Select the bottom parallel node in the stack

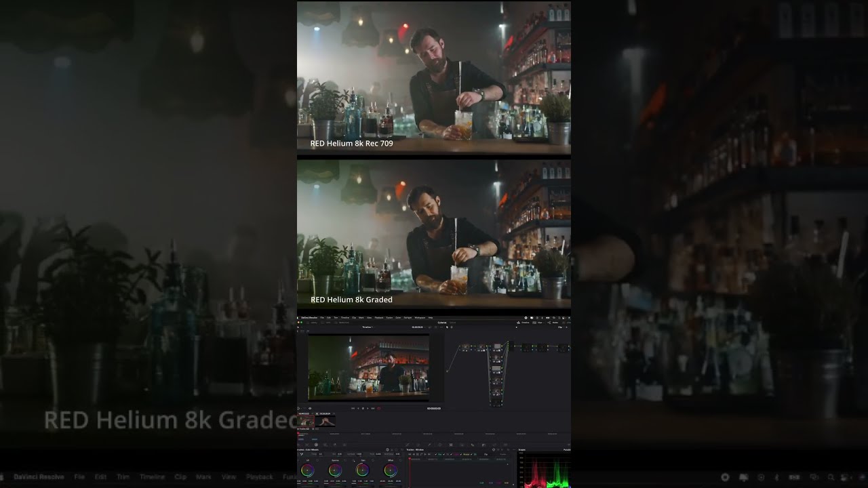click(x=496, y=403)
